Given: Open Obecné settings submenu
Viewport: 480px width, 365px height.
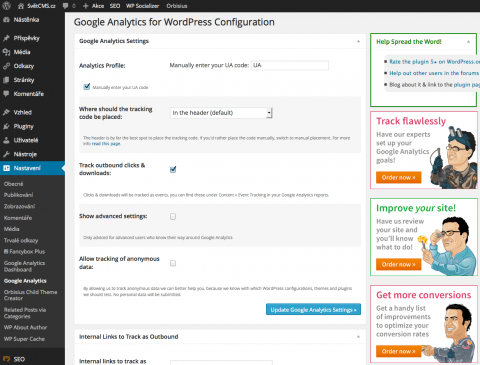Looking at the screenshot, I should click(x=14, y=184).
